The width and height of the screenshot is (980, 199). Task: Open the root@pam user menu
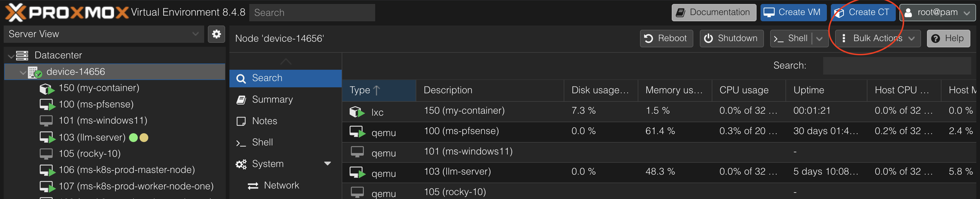(x=937, y=12)
